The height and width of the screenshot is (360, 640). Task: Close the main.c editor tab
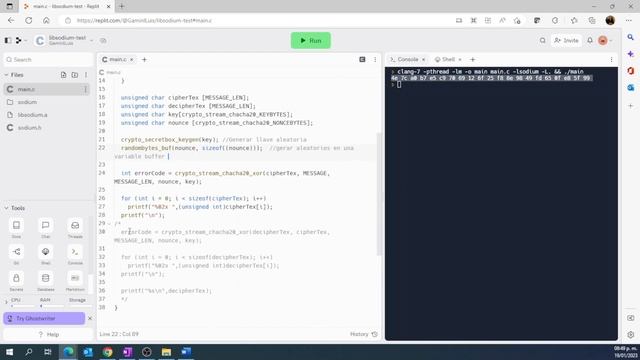coord(131,60)
